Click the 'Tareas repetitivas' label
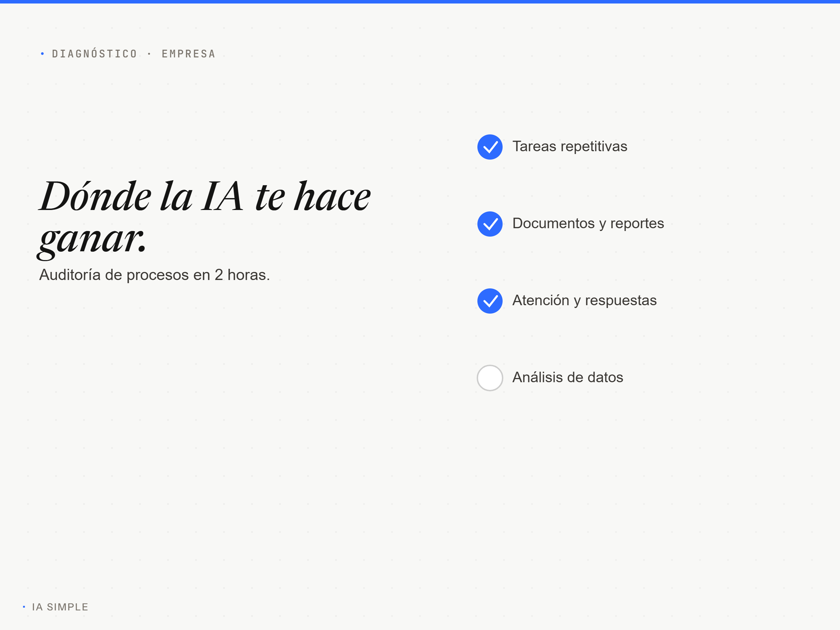 (x=569, y=147)
